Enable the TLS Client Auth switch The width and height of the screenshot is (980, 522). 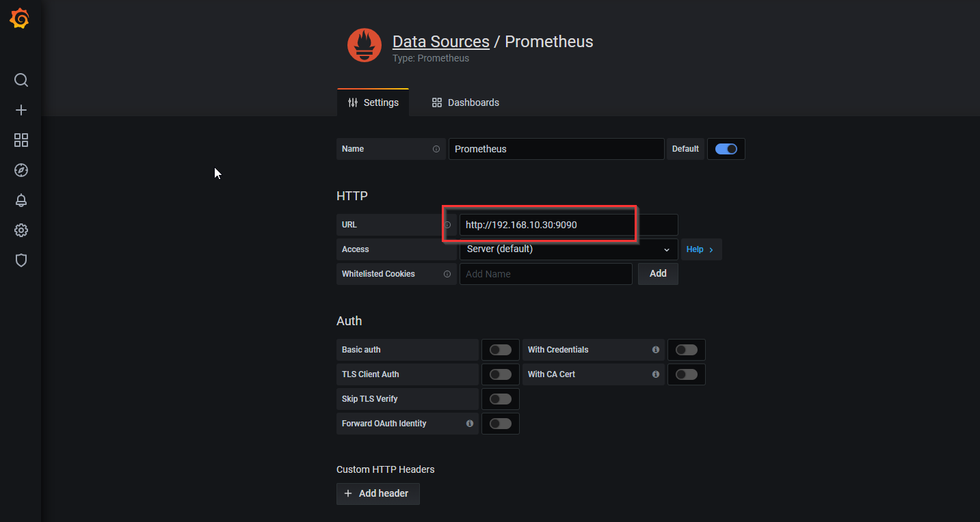click(501, 374)
